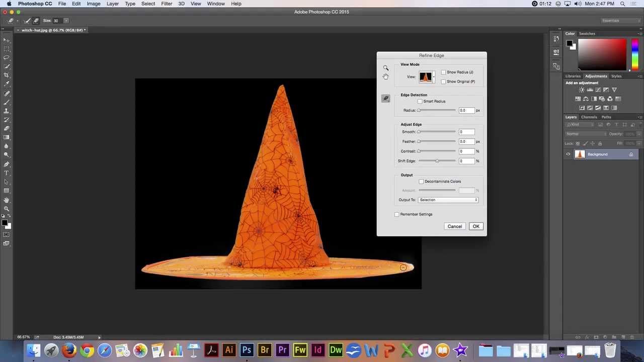Open the Image menu
Image resolution: width=644 pixels, height=362 pixels.
(x=94, y=4)
